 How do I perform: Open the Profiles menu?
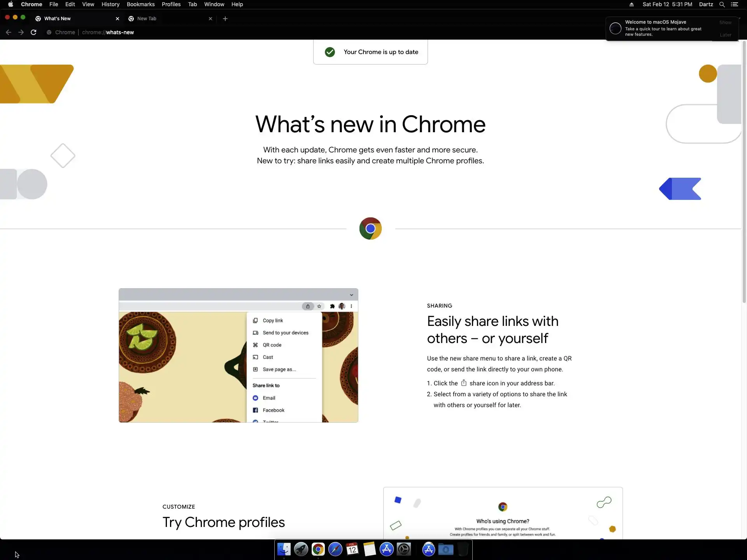(171, 4)
